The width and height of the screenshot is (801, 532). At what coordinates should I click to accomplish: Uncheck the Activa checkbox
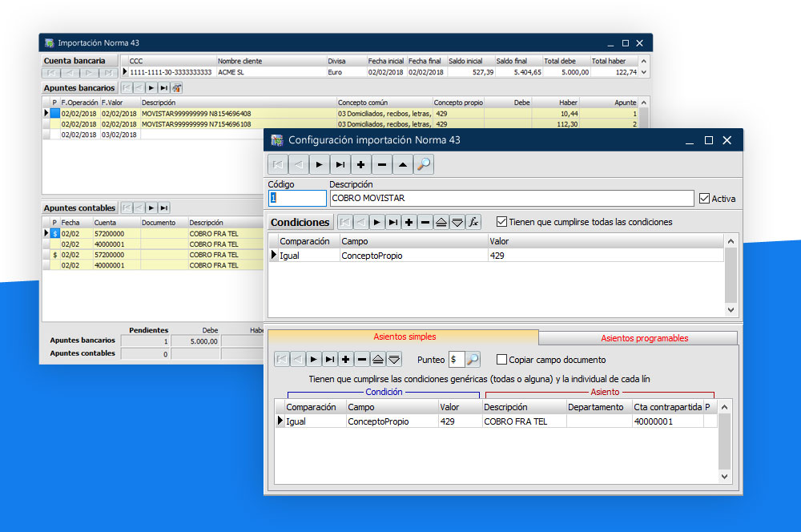click(x=704, y=199)
